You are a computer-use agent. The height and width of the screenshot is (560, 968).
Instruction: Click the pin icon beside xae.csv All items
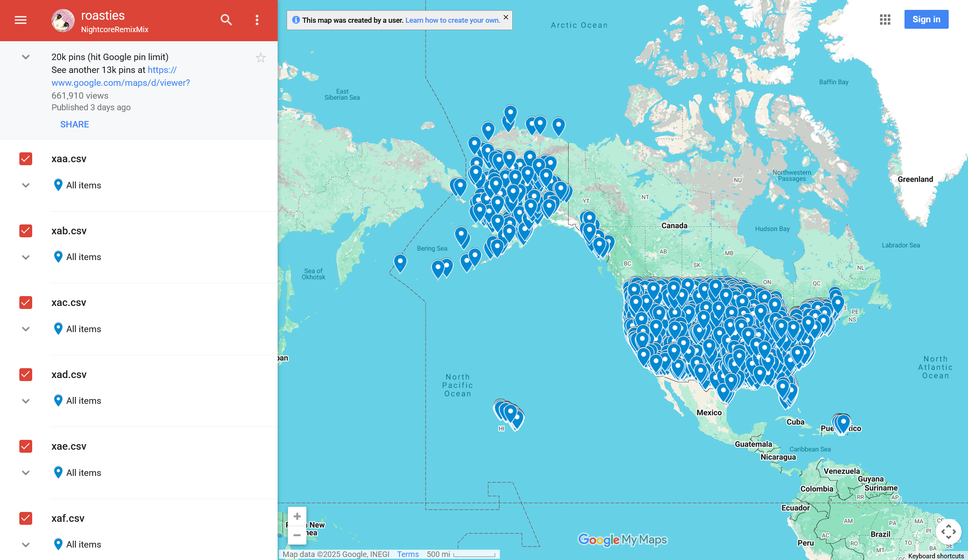click(x=58, y=472)
